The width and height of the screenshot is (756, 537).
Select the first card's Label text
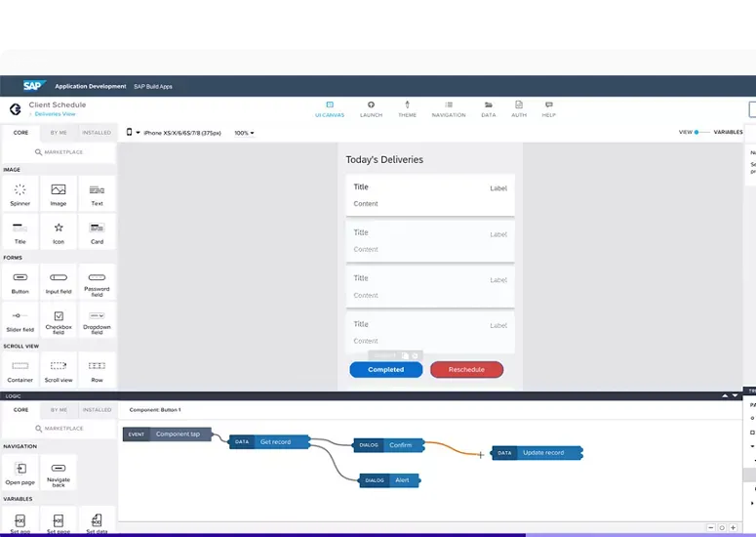click(x=498, y=188)
